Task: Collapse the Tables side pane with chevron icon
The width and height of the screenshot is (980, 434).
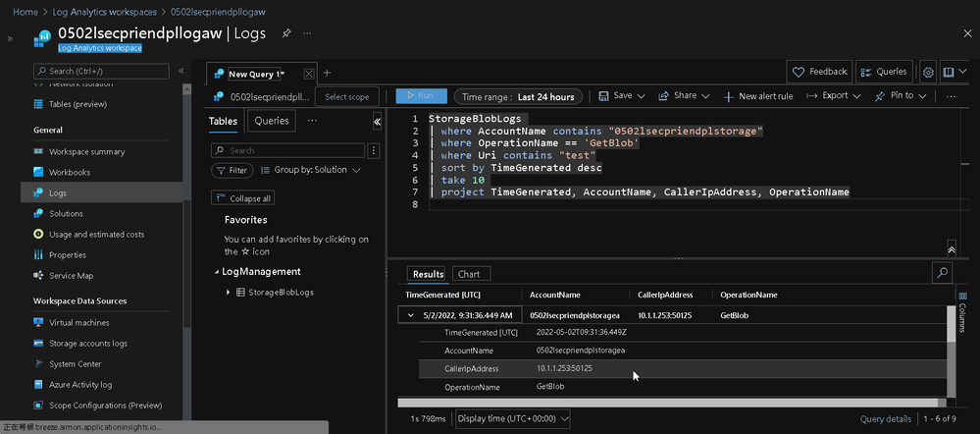Action: (x=377, y=122)
